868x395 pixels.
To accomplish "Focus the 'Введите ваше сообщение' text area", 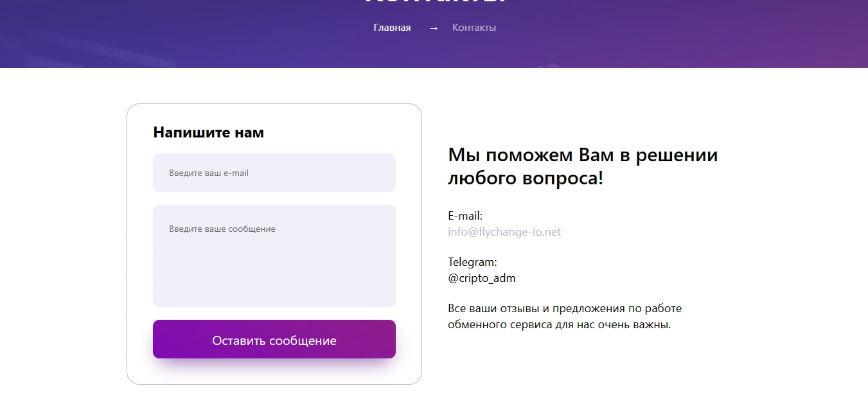I will click(x=274, y=256).
